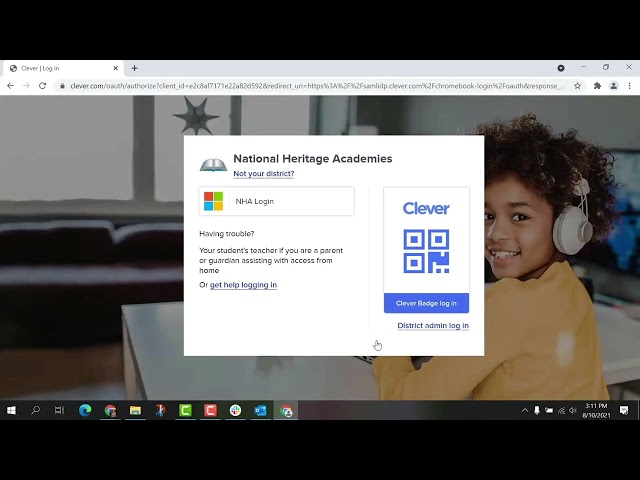Open the red Camtasia recorder taskbar icon
This screenshot has width=640, height=480.
click(211, 410)
